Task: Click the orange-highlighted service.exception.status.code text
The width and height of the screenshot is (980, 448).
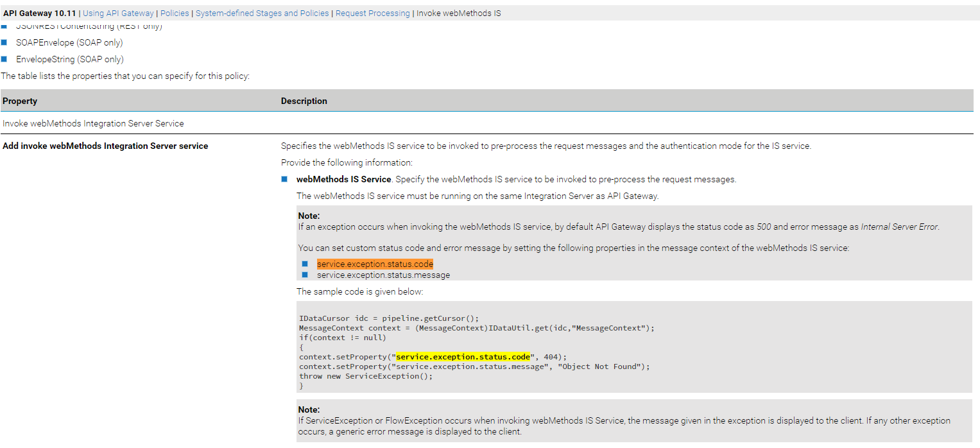Action: [375, 264]
